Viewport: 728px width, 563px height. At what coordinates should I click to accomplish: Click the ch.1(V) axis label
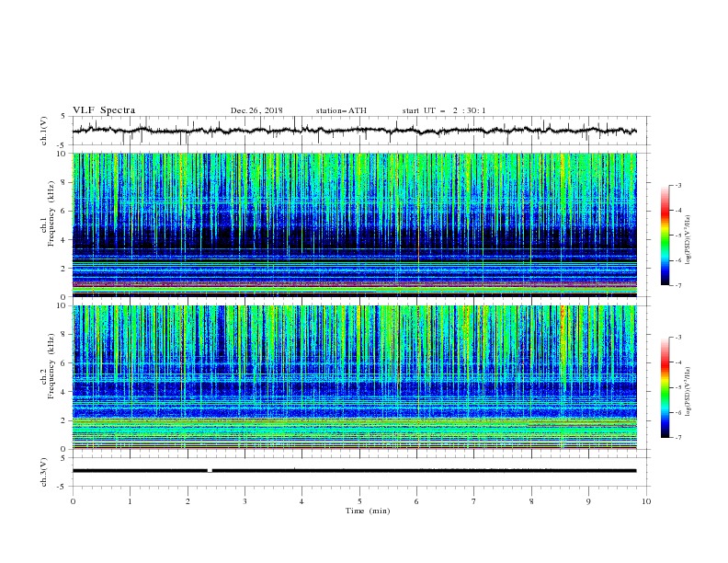[x=44, y=131]
